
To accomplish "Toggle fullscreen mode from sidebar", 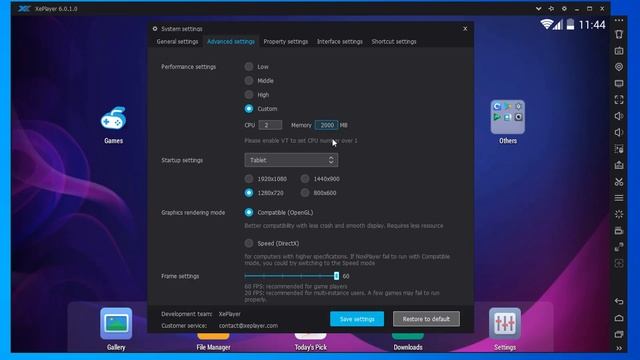I will click(619, 100).
